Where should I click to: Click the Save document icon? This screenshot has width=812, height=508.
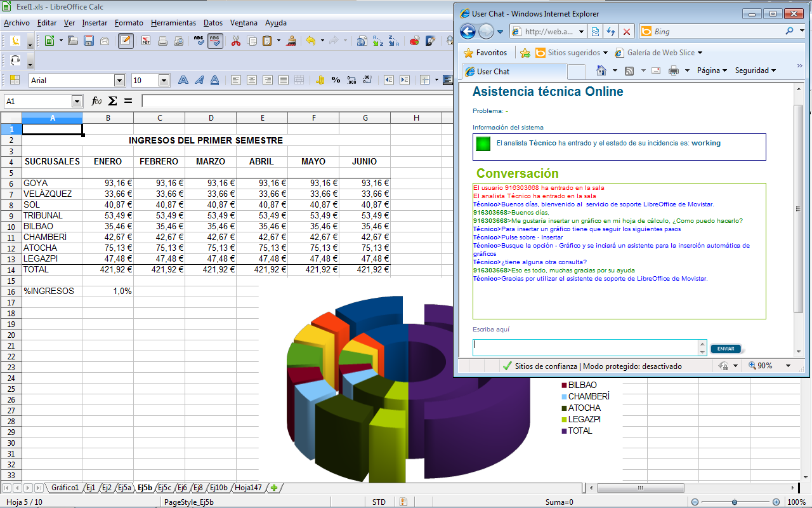pyautogui.click(x=89, y=41)
